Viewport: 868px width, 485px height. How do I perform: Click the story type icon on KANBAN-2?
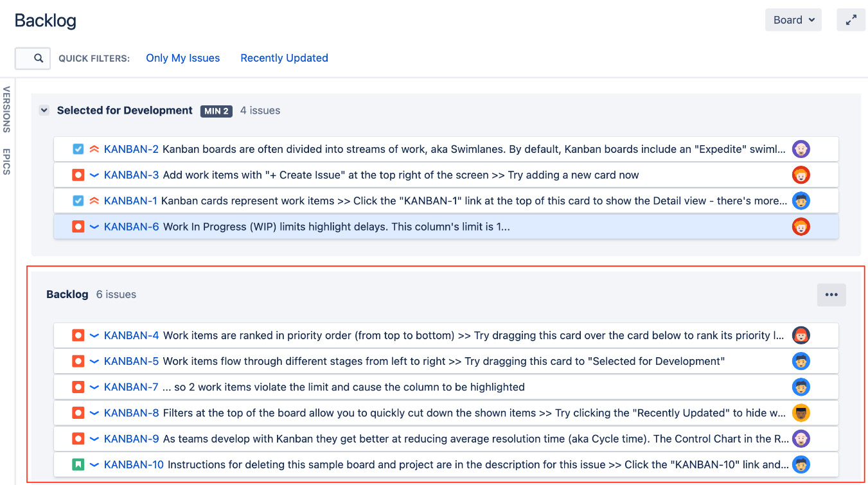click(78, 148)
